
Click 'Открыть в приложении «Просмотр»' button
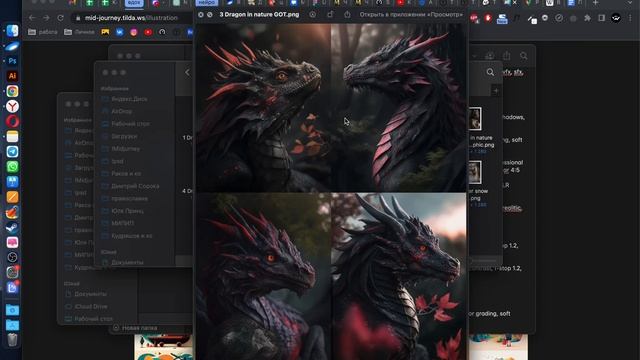[411, 15]
